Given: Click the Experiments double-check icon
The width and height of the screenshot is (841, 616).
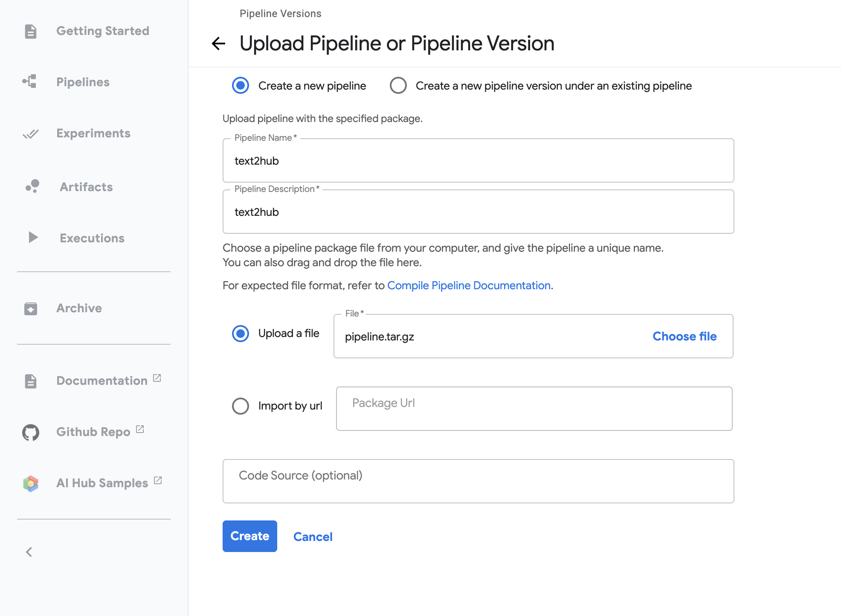Looking at the screenshot, I should tap(31, 134).
